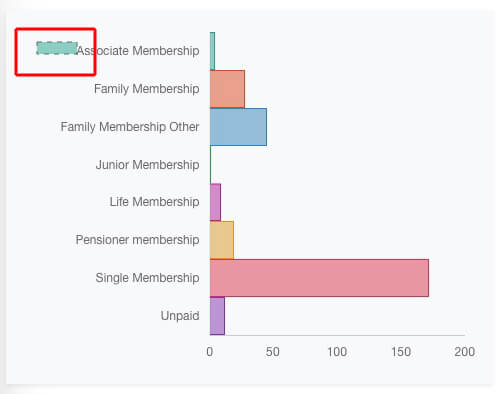The width and height of the screenshot is (502, 394).
Task: Select the Associate Membership bar
Action: coord(212,51)
